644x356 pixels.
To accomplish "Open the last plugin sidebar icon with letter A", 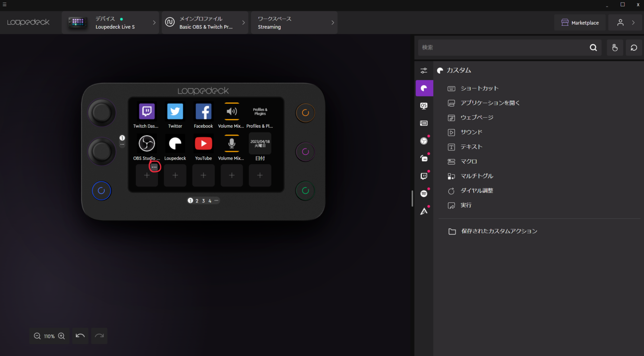I will (x=424, y=211).
